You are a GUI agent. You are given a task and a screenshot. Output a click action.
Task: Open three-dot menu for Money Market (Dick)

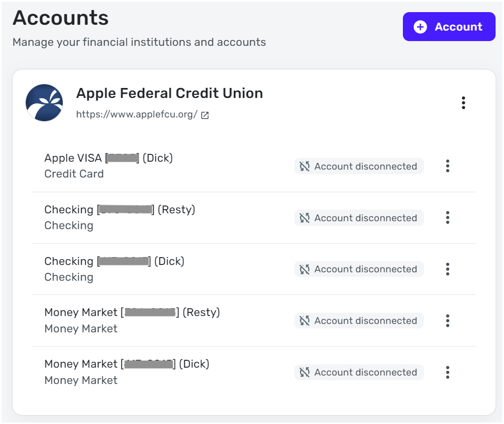click(x=448, y=372)
